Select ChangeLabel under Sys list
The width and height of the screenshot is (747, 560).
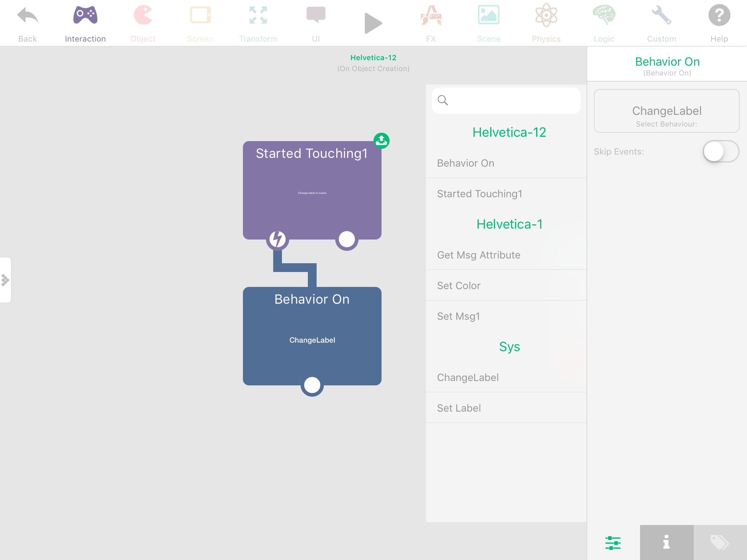(x=468, y=377)
